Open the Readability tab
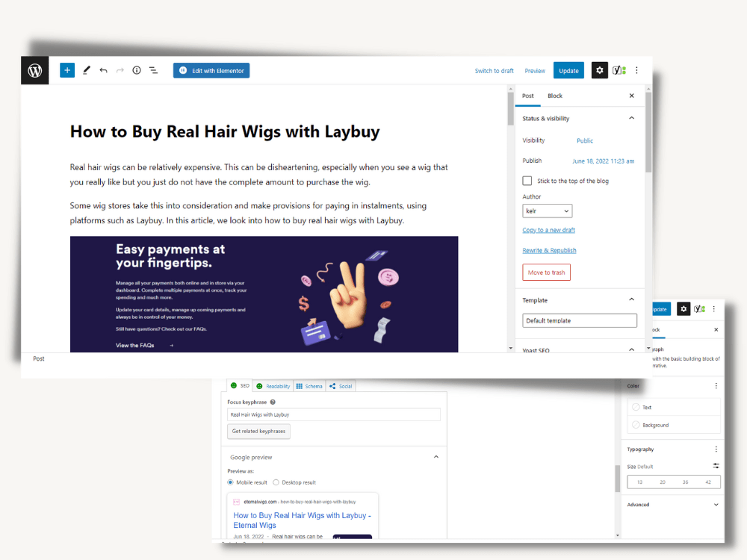This screenshot has width=747, height=560. pyautogui.click(x=273, y=386)
